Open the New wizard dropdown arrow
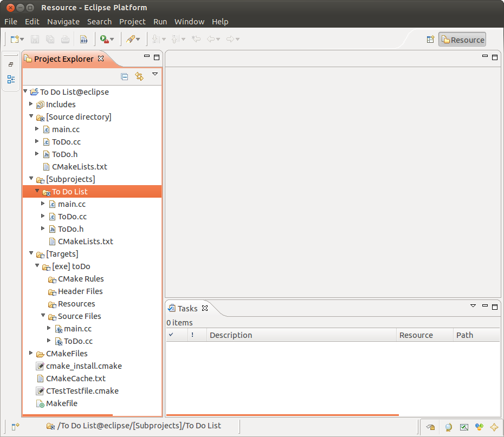The height and width of the screenshot is (437, 504). point(22,39)
